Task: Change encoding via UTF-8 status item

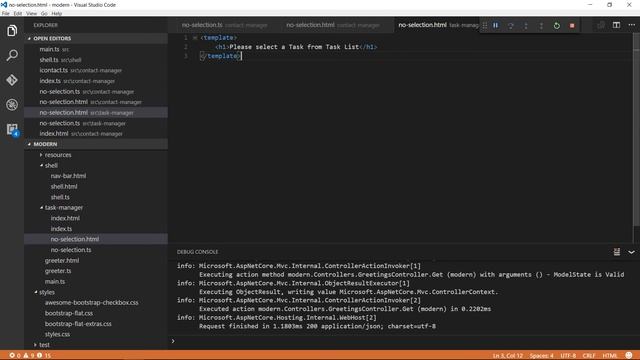Action: coord(568,356)
